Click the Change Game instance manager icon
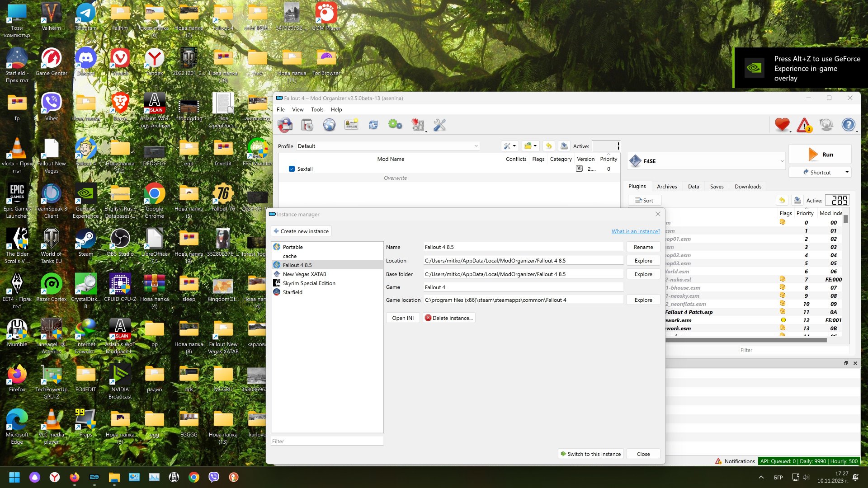Screen dimensions: 868x488 pyautogui.click(x=285, y=125)
